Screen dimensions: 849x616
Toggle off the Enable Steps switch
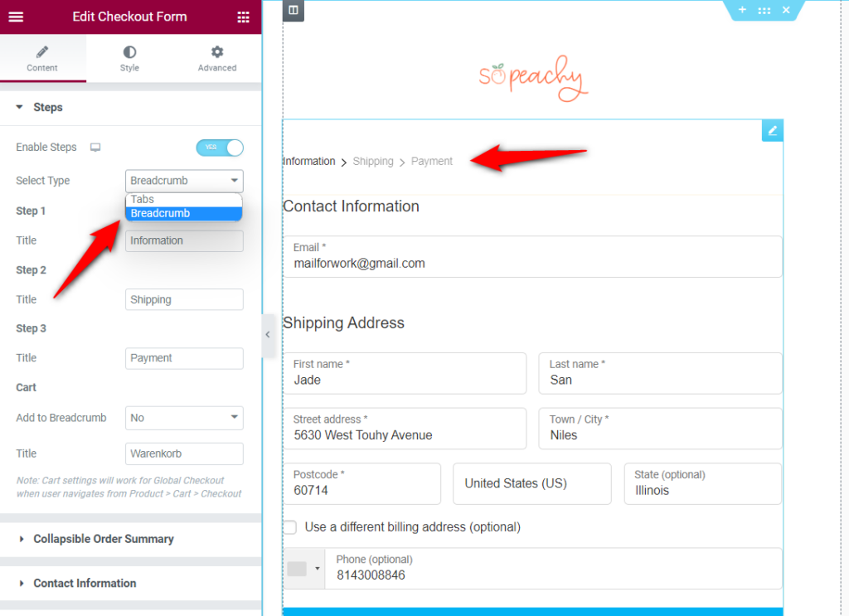pyautogui.click(x=220, y=147)
